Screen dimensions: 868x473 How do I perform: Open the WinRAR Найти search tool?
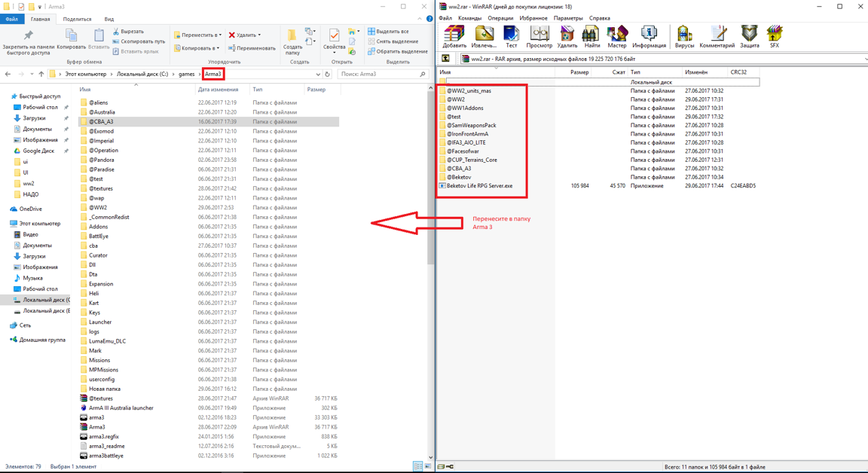591,36
